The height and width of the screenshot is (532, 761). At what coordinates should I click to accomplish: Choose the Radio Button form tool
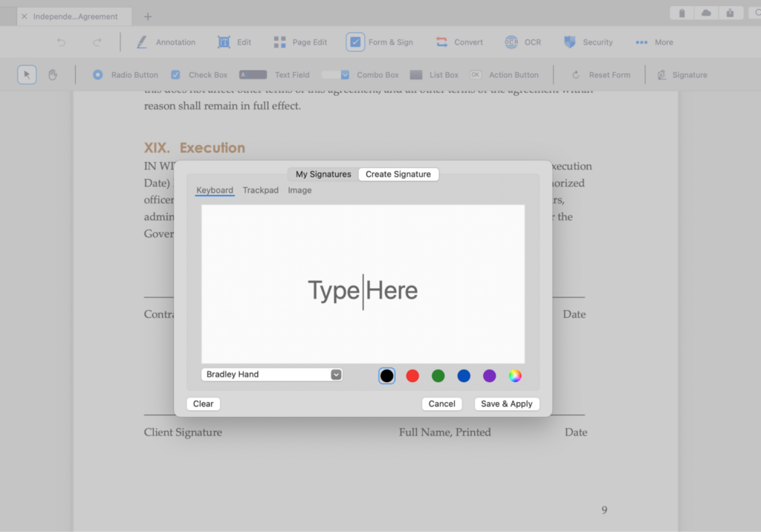98,75
